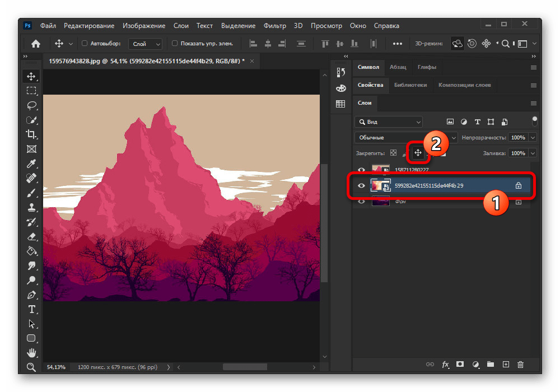Open the Вид layer filter dropdown

click(x=389, y=122)
